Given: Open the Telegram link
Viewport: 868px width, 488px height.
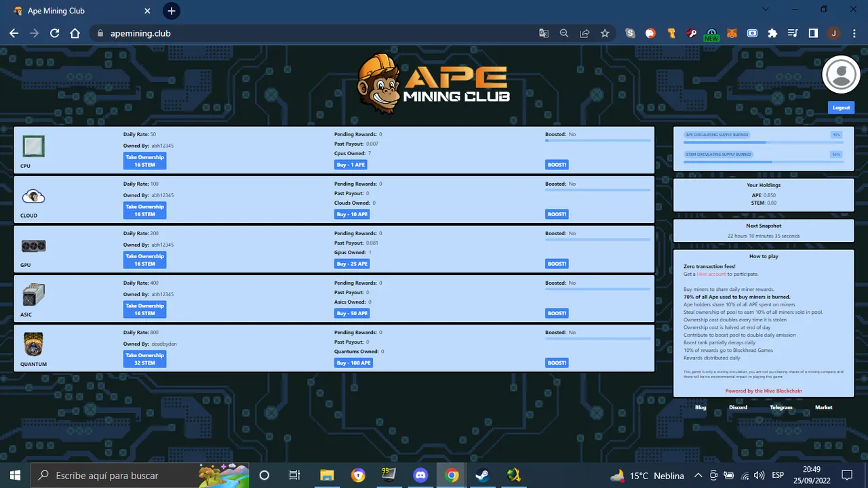Looking at the screenshot, I should click(x=781, y=407).
